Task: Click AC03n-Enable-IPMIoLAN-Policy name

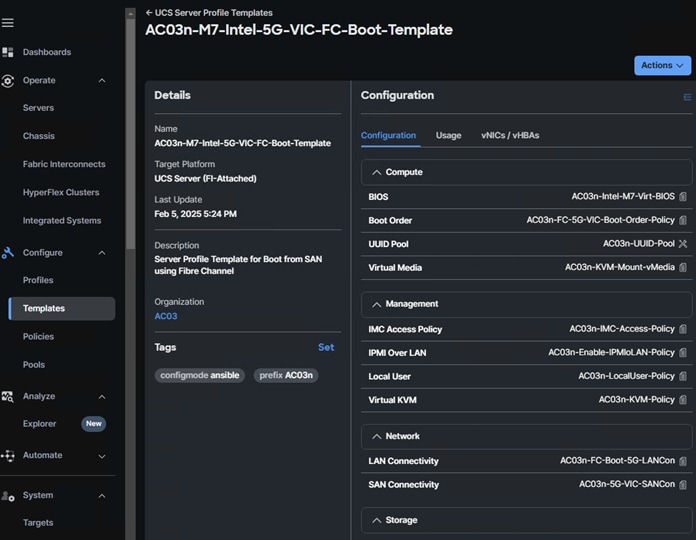Action: [611, 352]
